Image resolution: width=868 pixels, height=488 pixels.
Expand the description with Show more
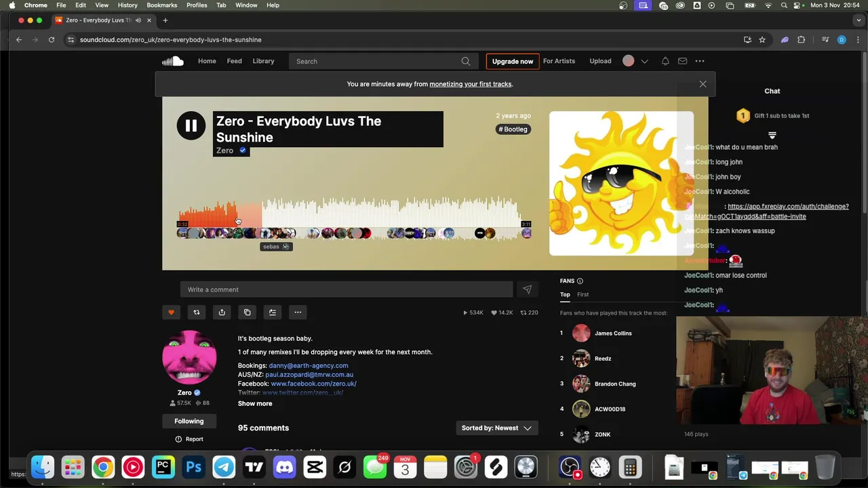pos(255,404)
